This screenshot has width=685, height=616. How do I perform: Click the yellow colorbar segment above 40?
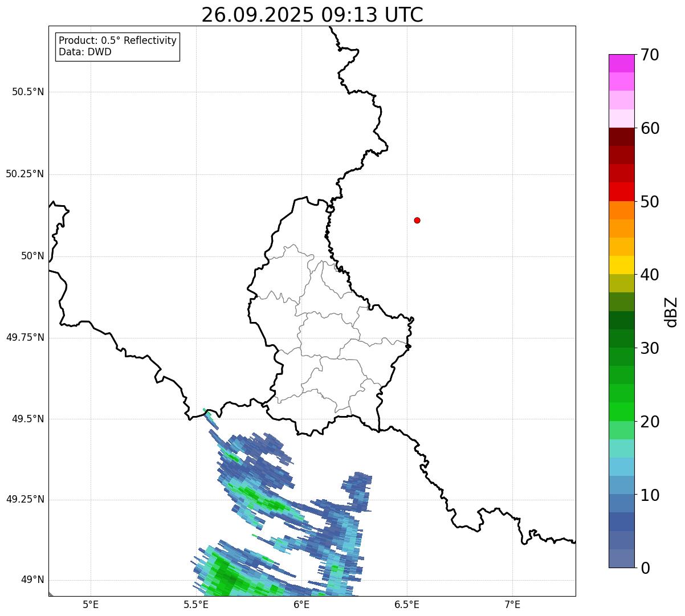pos(621,265)
